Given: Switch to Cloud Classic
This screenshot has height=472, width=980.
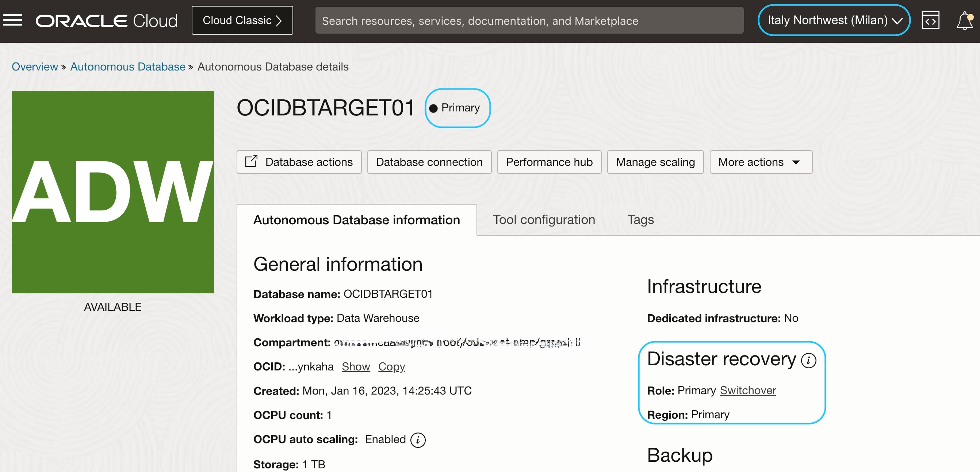Looking at the screenshot, I should point(242,20).
